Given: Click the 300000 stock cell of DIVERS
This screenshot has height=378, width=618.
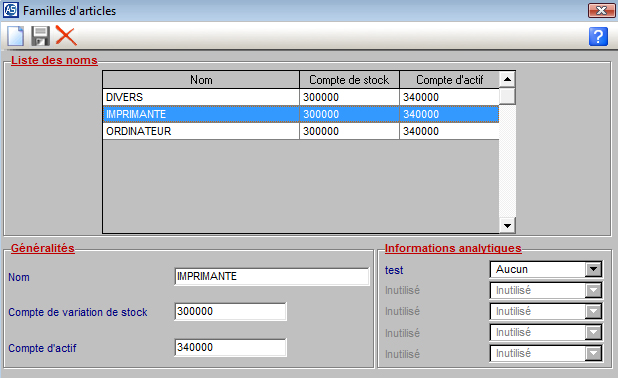Looking at the screenshot, I should pos(349,97).
